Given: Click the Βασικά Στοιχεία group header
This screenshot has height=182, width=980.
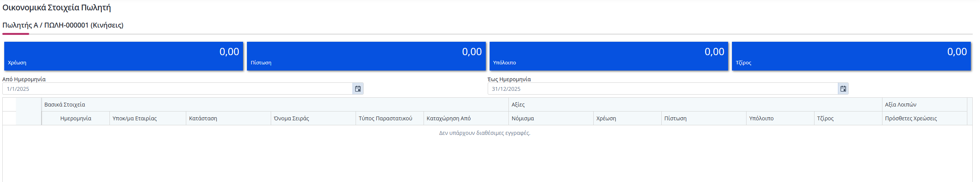Looking at the screenshot, I should [275, 105].
